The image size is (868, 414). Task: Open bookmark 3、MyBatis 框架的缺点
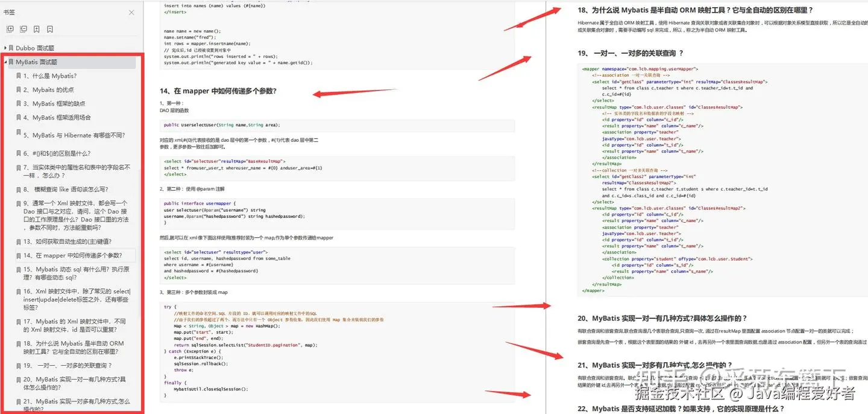[x=54, y=104]
